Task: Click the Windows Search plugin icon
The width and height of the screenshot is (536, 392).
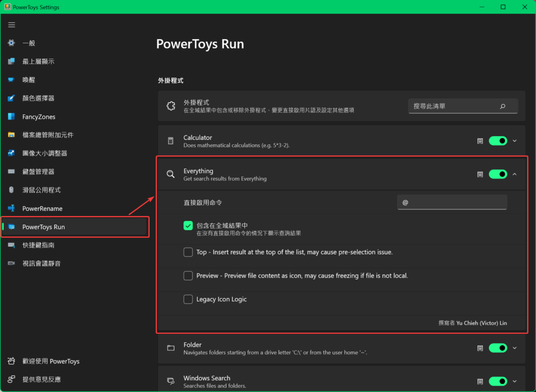Action: (x=171, y=381)
